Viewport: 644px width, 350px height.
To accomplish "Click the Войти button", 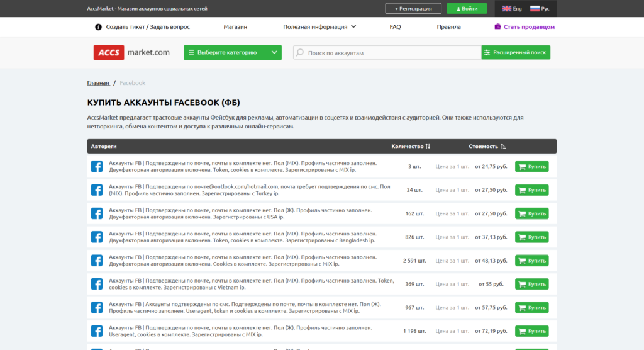I will pos(467,8).
